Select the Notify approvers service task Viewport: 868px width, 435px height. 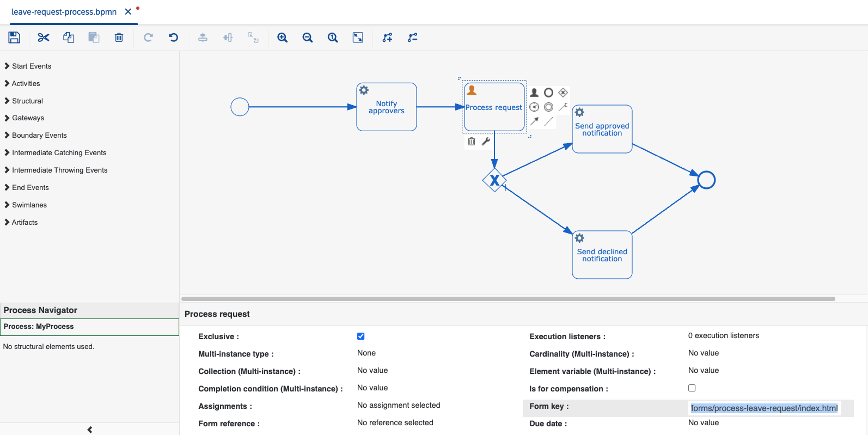coord(387,107)
